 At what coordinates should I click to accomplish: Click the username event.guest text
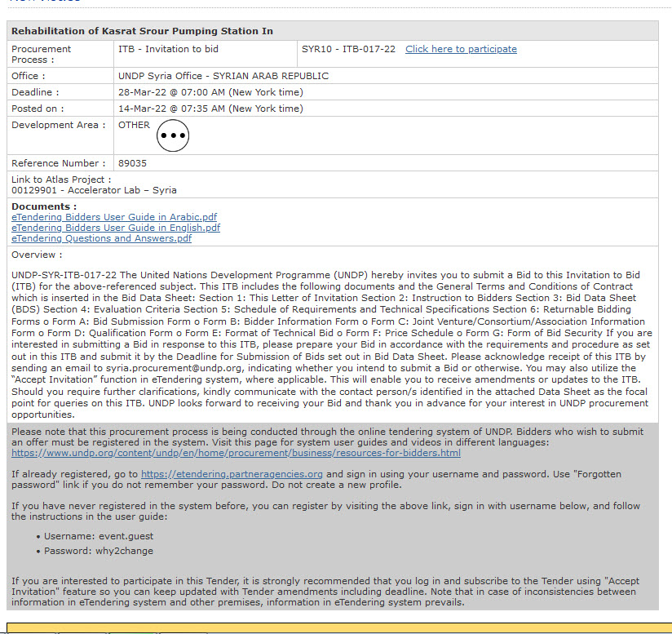point(126,536)
